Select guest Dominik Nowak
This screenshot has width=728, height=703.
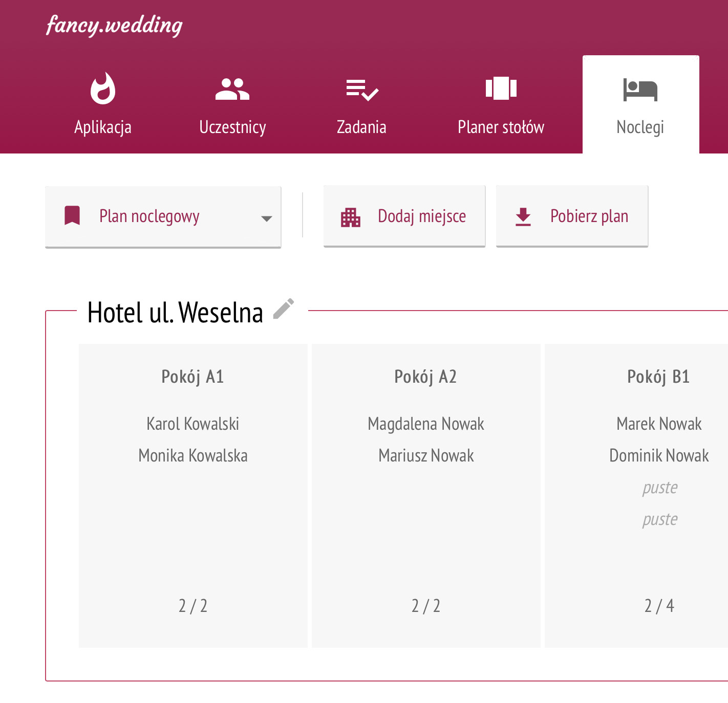tap(659, 455)
